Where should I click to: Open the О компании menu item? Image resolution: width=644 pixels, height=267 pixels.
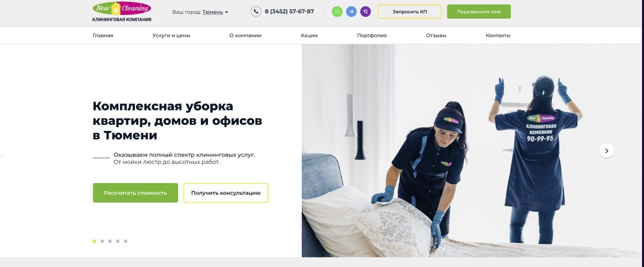[x=245, y=35]
